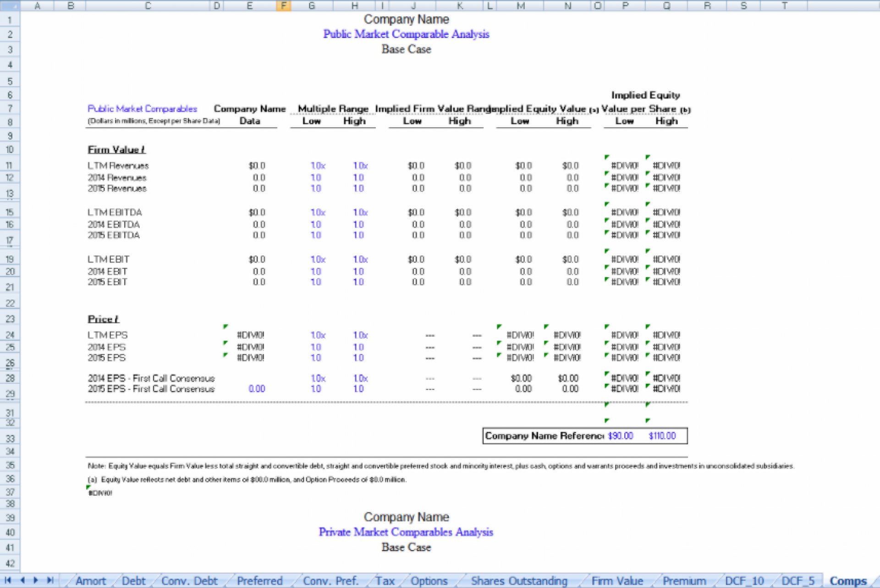Select the 'Price /' heading
The height and width of the screenshot is (588, 880).
tap(103, 319)
